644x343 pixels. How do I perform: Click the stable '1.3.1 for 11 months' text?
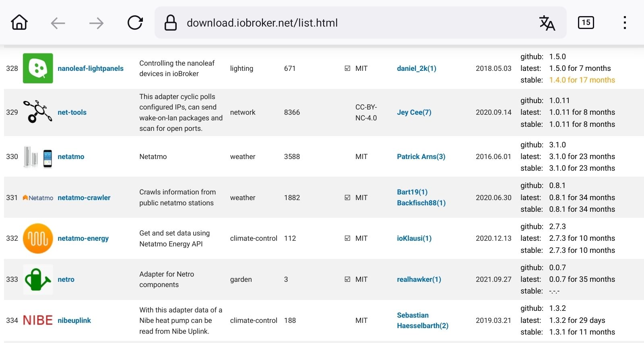(x=582, y=332)
